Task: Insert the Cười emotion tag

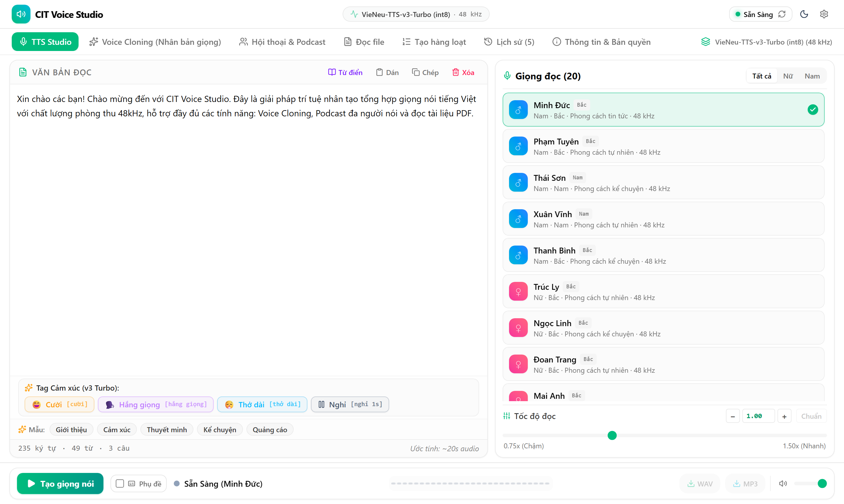Action: [x=59, y=404]
